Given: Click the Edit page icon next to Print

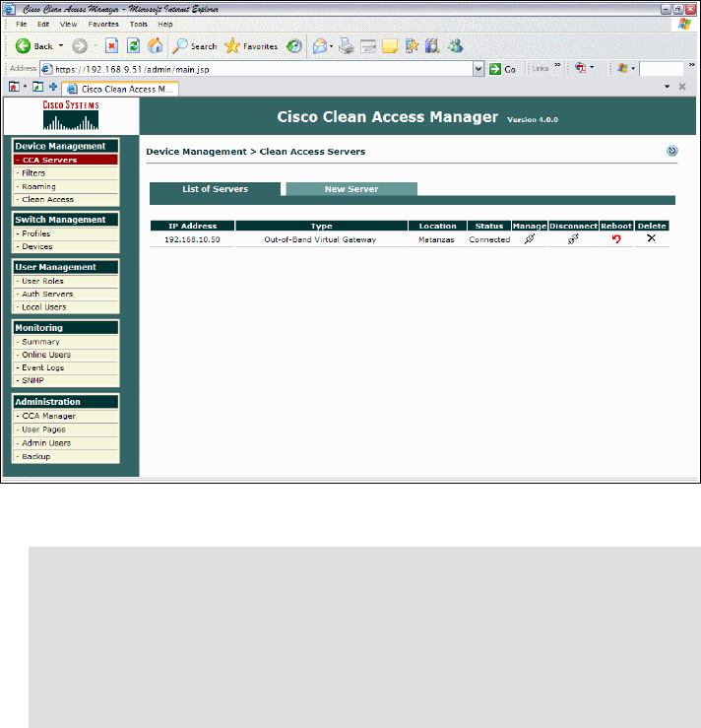Looking at the screenshot, I should pos(368,46).
